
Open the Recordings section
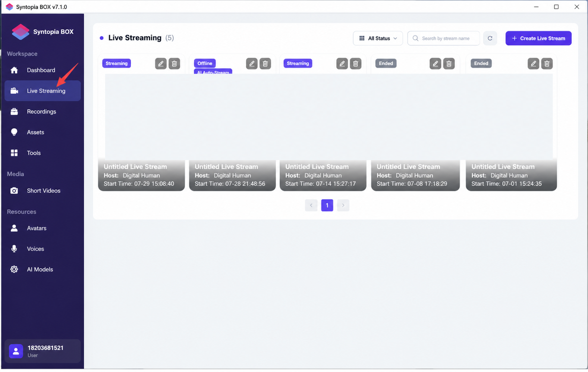click(43, 112)
